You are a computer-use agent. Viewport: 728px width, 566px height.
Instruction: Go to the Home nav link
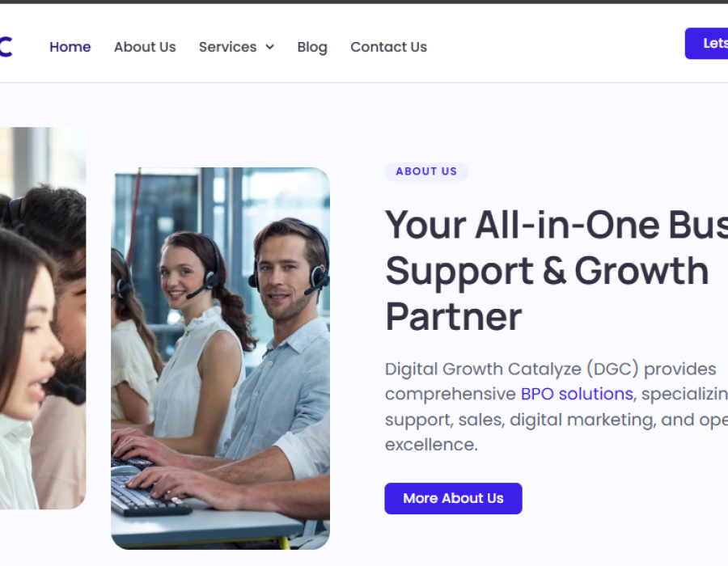point(70,47)
